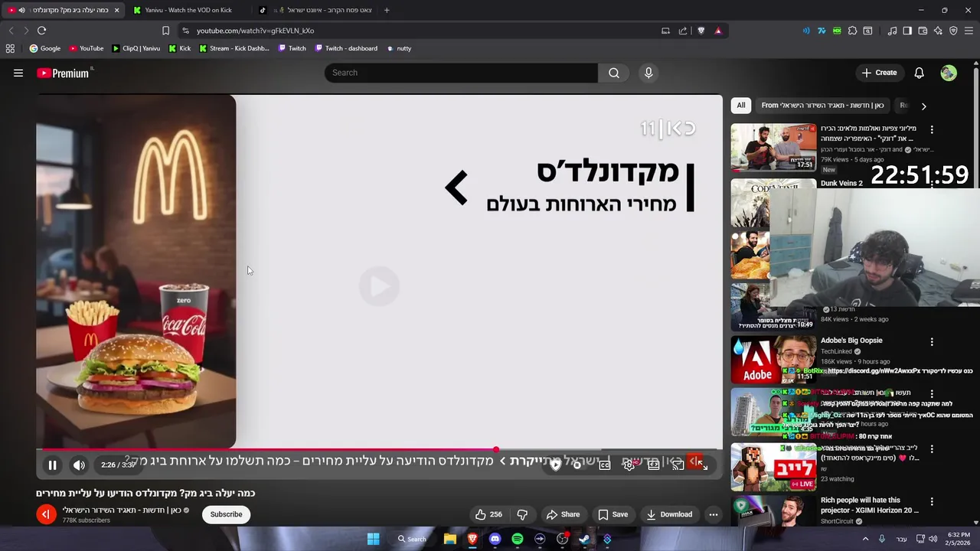Open options for Adobe's Big Oopsie video
This screenshot has width=980, height=551.
(x=932, y=341)
